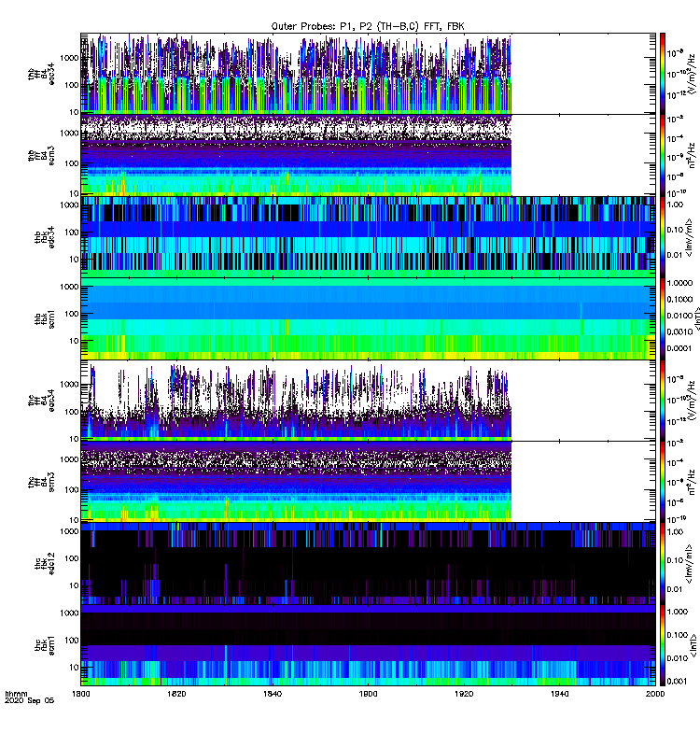This screenshot has height=747, width=700.
Task: Click the thb fbk scm1 filter bank panel
Action: (368, 318)
